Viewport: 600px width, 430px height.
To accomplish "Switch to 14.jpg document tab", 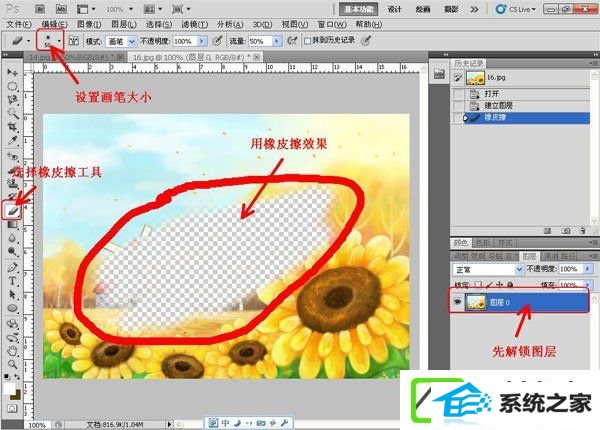I will pyautogui.click(x=75, y=57).
